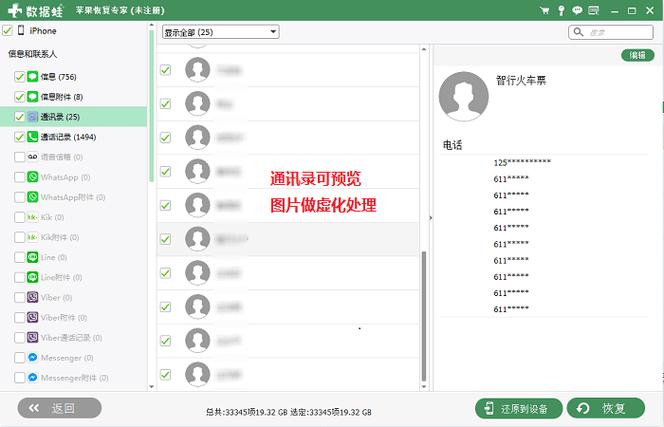
Task: Click the 总共:33345项19.32 GB status text
Action: pyautogui.click(x=247, y=412)
